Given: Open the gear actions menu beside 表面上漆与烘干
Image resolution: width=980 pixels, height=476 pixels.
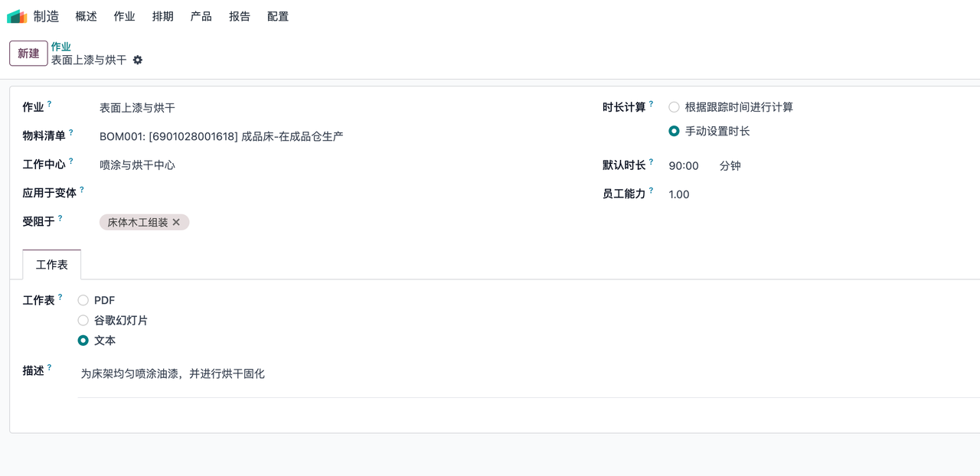Looking at the screenshot, I should [x=138, y=60].
